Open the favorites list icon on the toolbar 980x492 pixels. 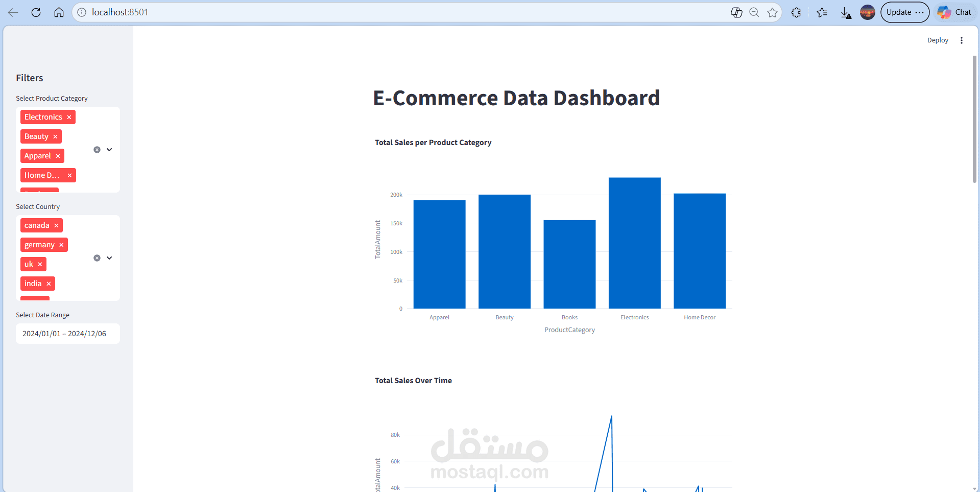tap(822, 12)
